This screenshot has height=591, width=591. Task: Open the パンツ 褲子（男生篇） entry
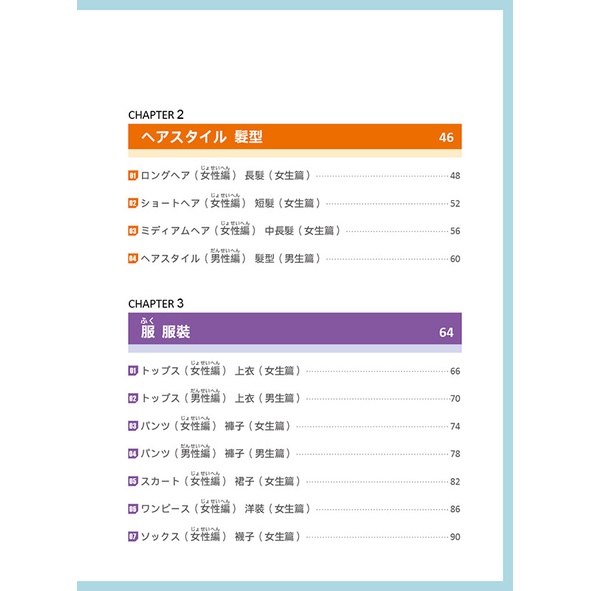[x=294, y=452]
